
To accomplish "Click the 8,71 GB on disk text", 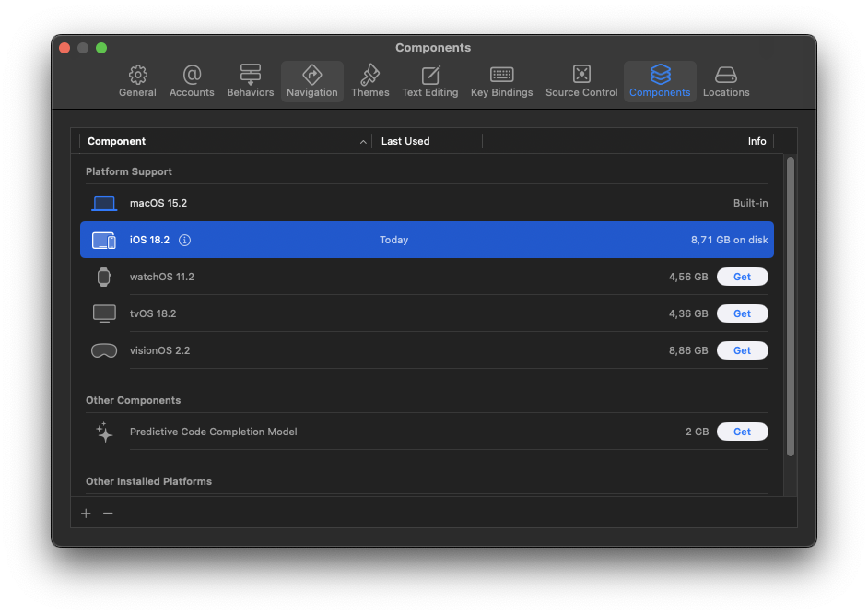I will point(729,240).
